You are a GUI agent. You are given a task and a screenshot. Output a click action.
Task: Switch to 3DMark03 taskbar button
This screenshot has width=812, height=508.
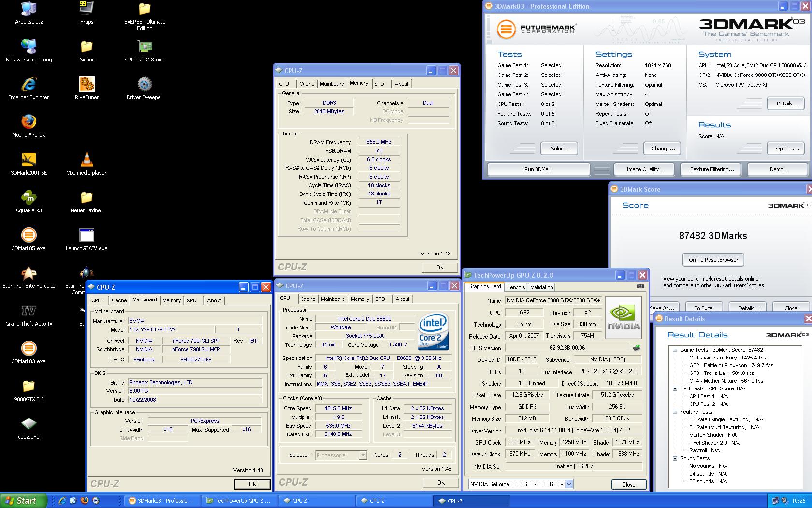click(162, 501)
